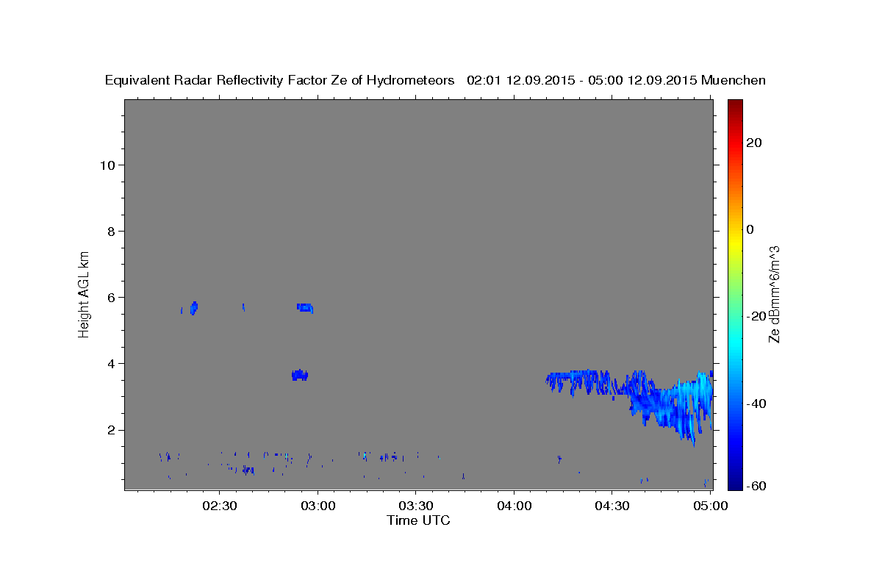The height and width of the screenshot is (588, 882).
Task: Click the 04:30 time tick label
Action: (x=612, y=506)
